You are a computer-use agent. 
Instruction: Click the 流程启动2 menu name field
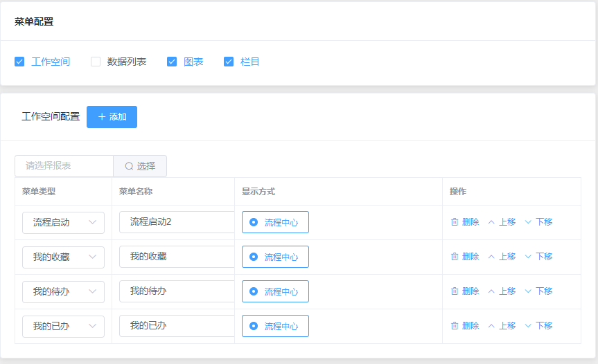point(177,222)
